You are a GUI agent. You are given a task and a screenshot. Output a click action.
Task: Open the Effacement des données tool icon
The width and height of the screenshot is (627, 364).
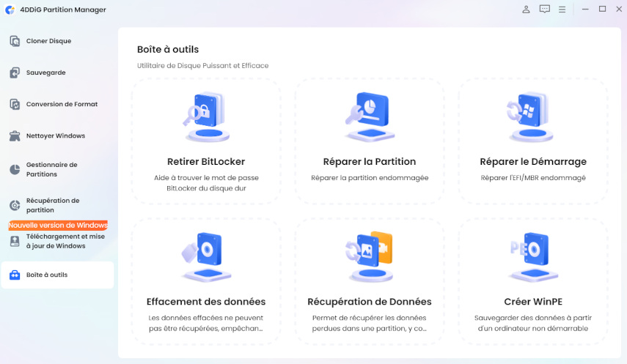pyautogui.click(x=206, y=257)
